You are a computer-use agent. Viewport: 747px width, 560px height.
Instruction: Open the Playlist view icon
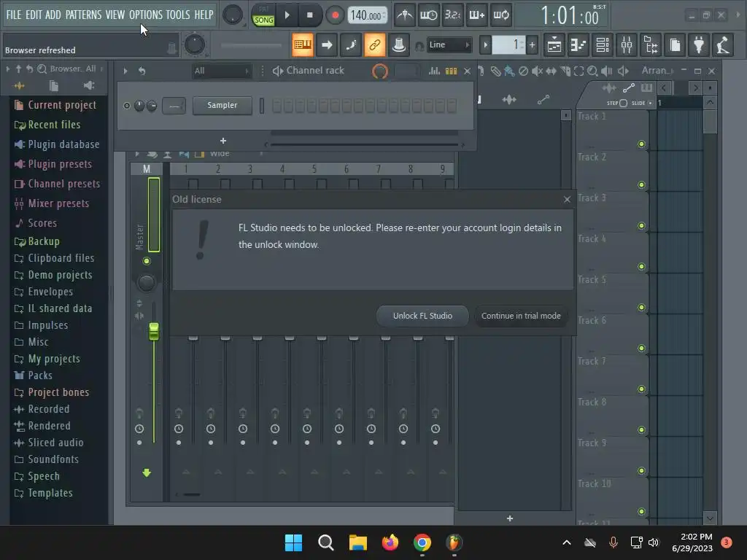(554, 45)
